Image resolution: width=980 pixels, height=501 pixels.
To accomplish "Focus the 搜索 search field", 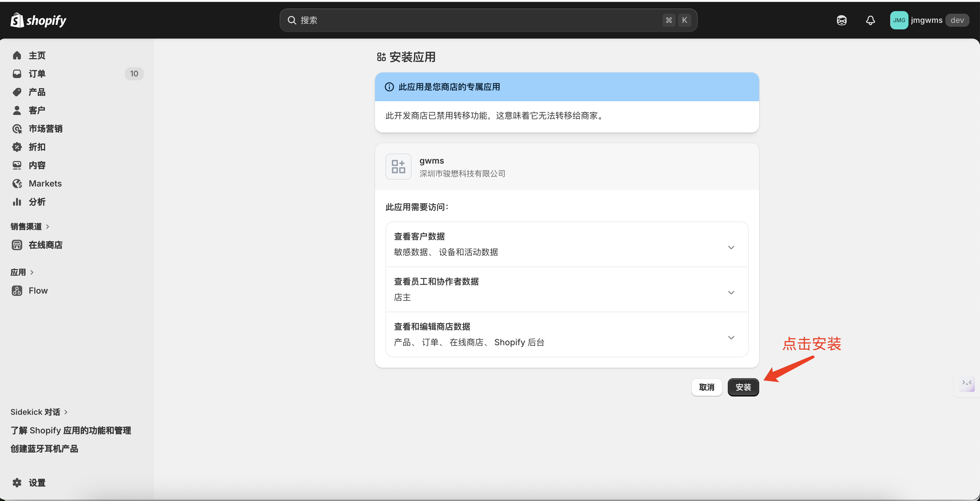I will (x=488, y=20).
